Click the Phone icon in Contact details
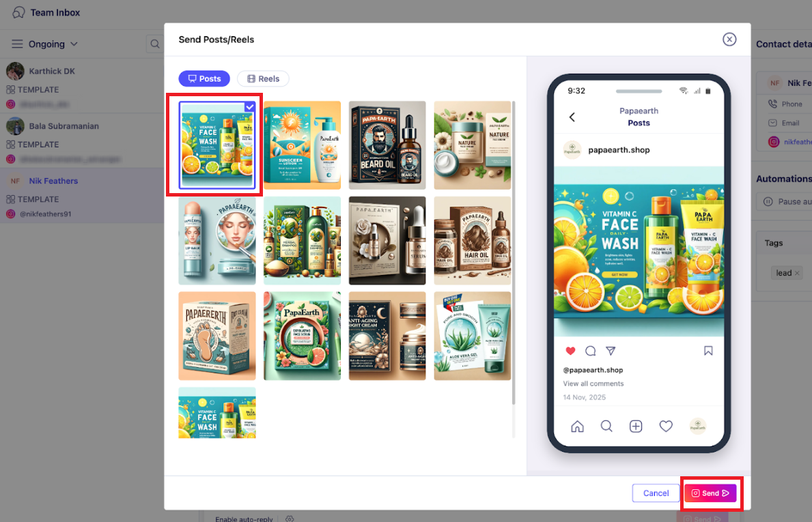Image resolution: width=812 pixels, height=522 pixels. point(772,104)
